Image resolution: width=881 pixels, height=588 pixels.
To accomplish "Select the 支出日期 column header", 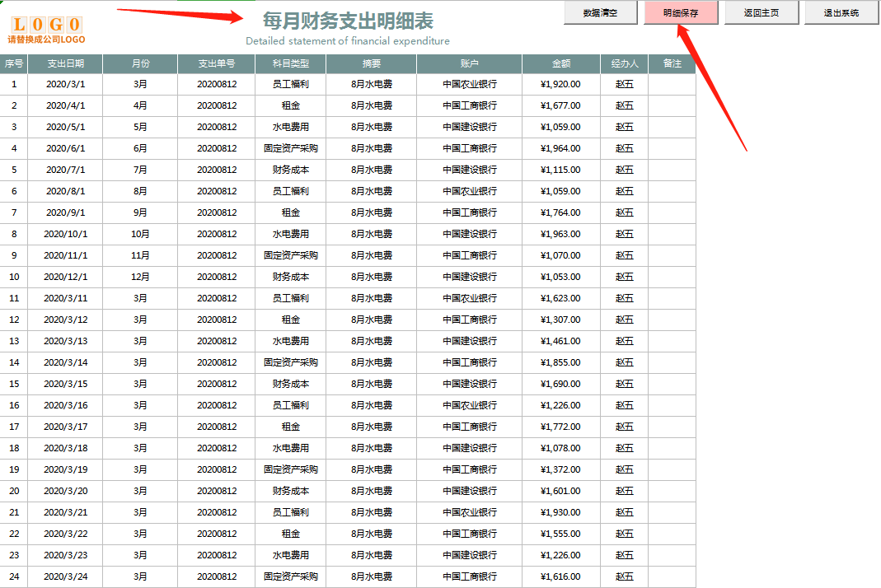I will [x=66, y=63].
